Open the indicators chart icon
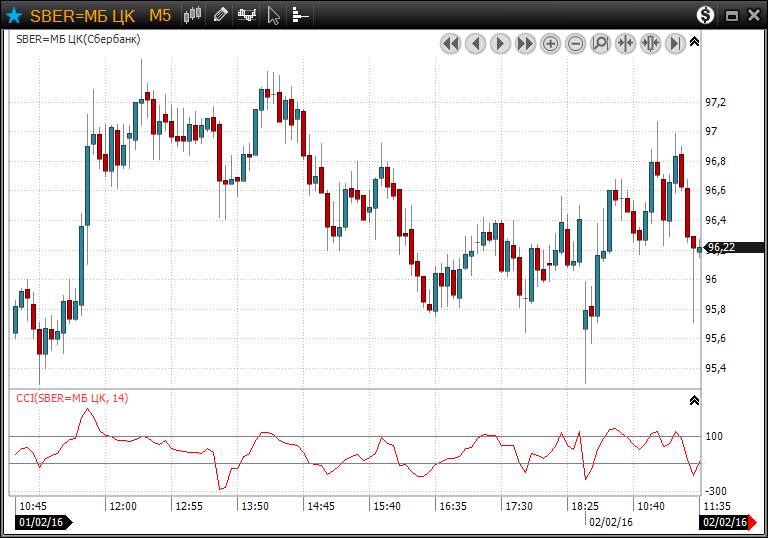This screenshot has width=768, height=538. 247,15
